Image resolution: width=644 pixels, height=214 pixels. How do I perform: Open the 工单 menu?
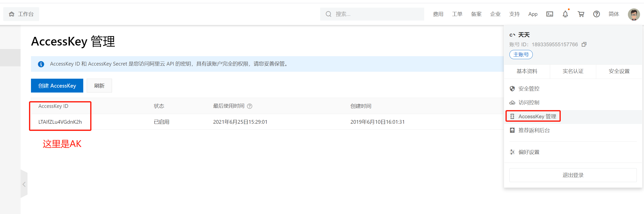click(x=457, y=14)
